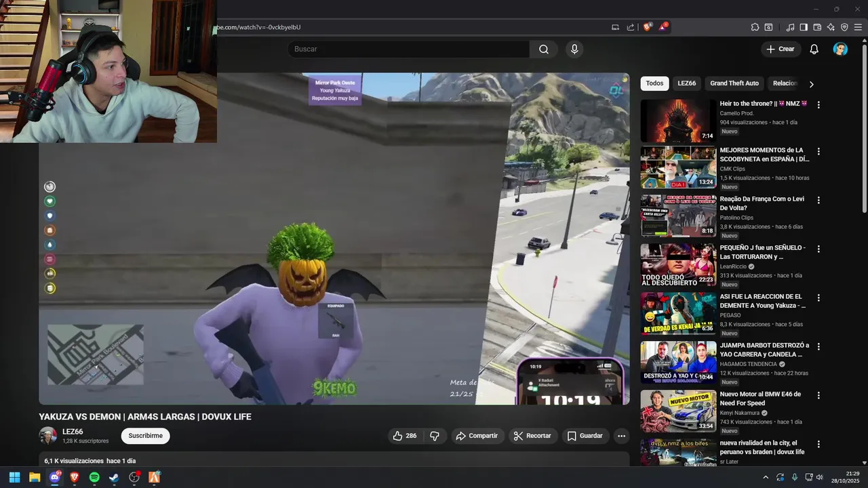The image size is (868, 488).
Task: Open 'Heir to the throne?' video thumbnail
Action: [x=678, y=121]
